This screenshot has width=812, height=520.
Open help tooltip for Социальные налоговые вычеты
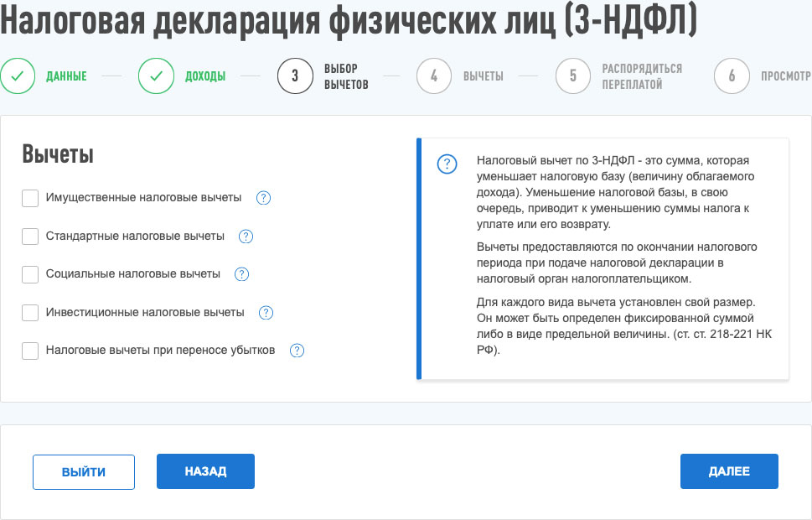241,274
